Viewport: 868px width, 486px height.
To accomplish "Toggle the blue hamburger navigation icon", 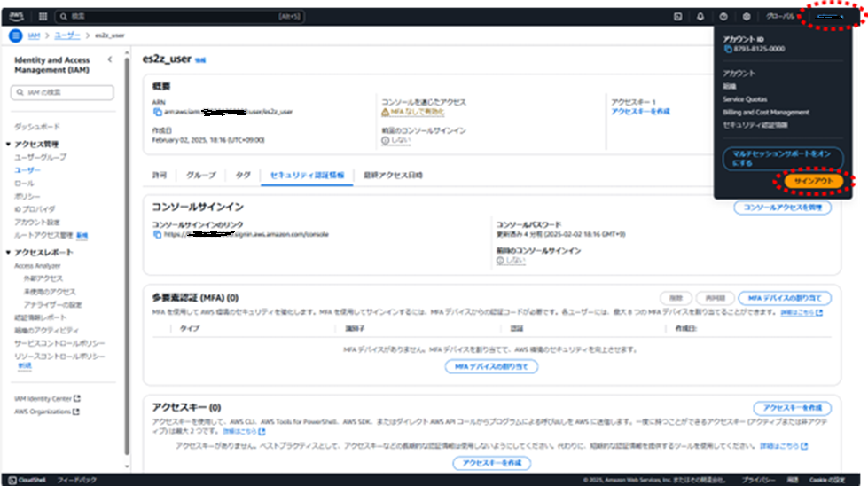I will pyautogui.click(x=15, y=35).
